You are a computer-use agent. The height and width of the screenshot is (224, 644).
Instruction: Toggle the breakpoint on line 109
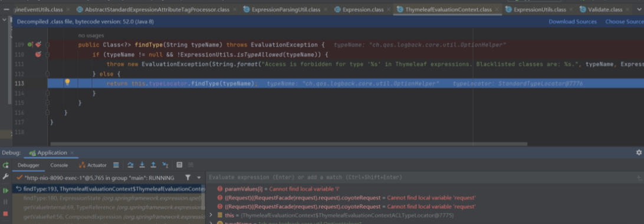38,44
